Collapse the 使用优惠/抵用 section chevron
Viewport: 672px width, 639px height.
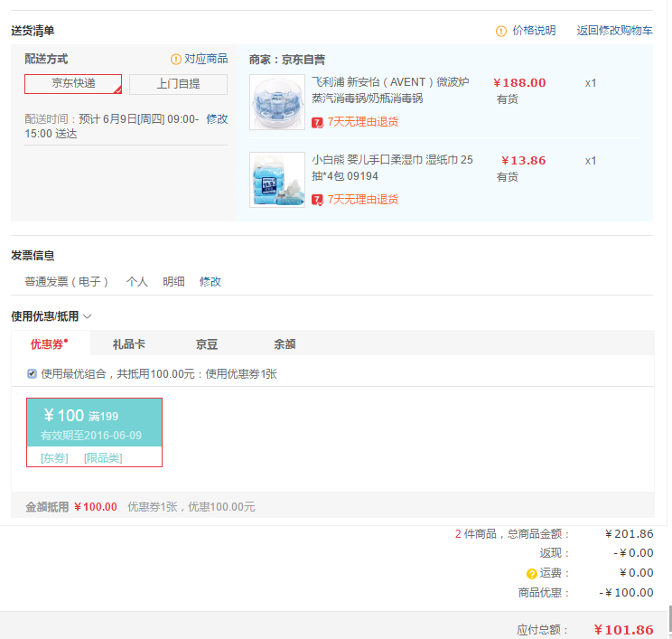point(88,316)
